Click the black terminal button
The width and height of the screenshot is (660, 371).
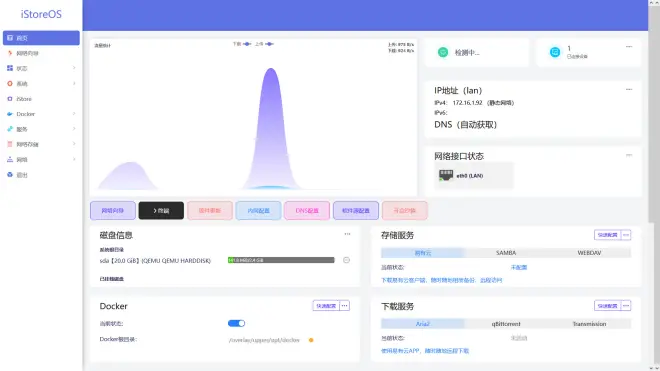[161, 211]
